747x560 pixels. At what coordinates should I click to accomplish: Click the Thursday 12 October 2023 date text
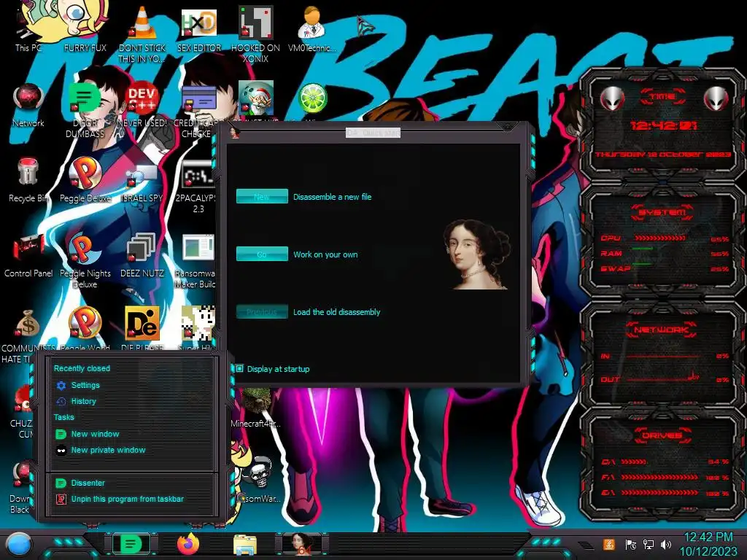point(662,155)
